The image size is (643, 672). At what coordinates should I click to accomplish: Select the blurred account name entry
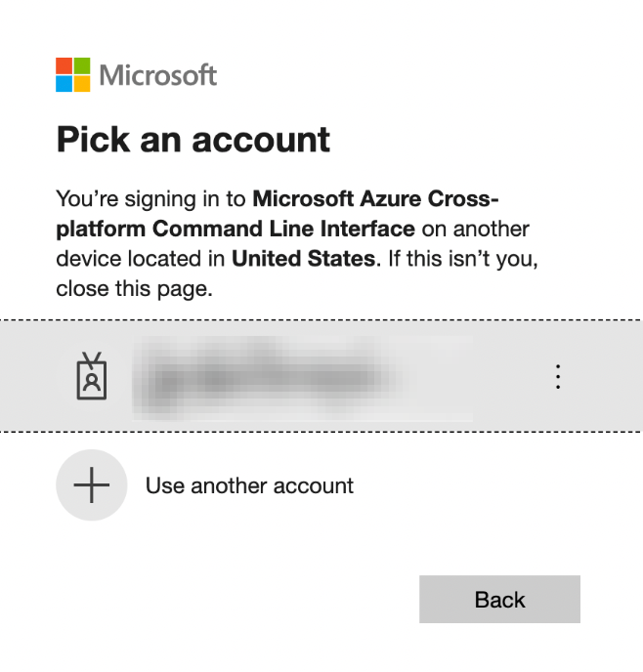pyautogui.click(x=302, y=378)
